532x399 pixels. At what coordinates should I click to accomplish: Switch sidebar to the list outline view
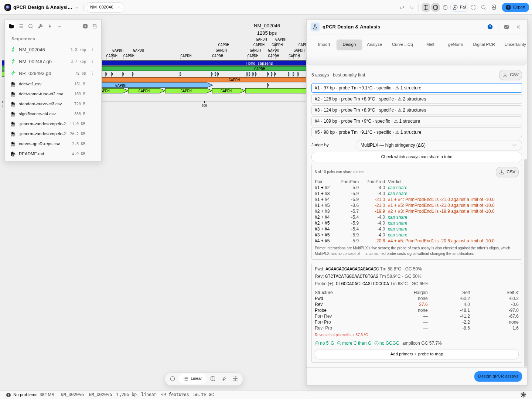coord(21,26)
